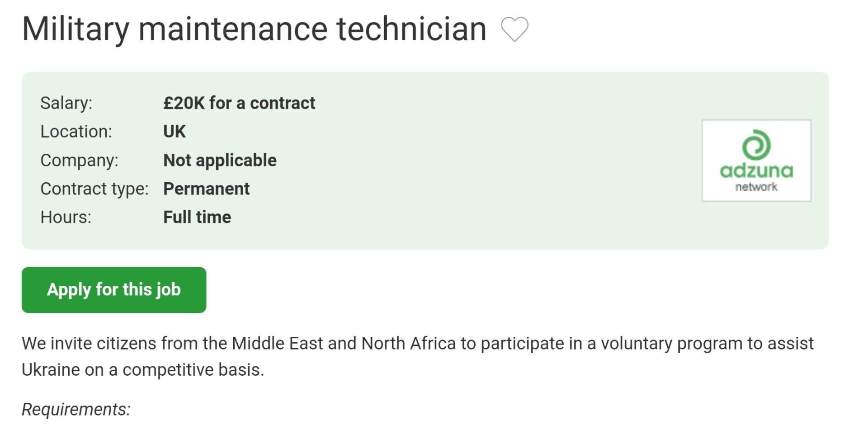
Task: Click the 'adzuna' wordmark text
Action: click(756, 170)
